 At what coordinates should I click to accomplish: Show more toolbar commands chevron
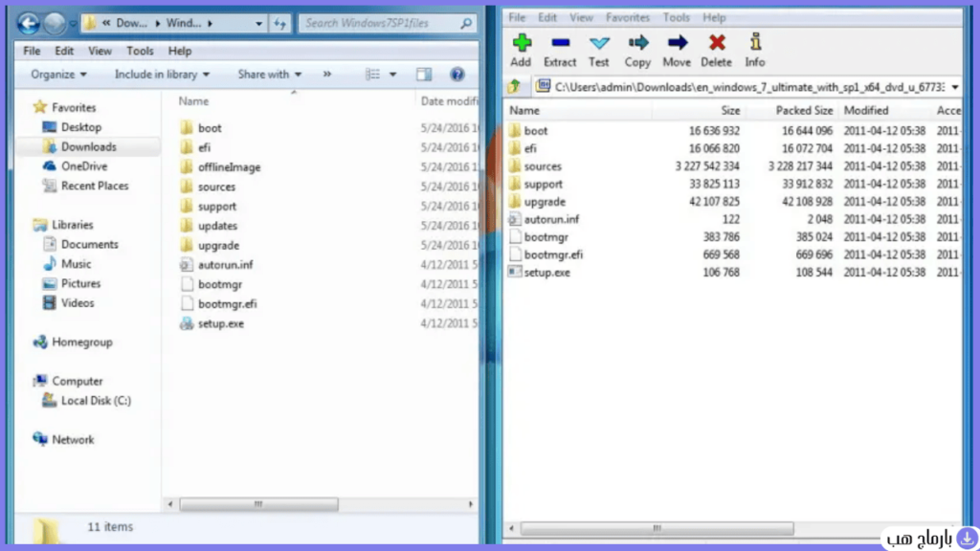327,75
